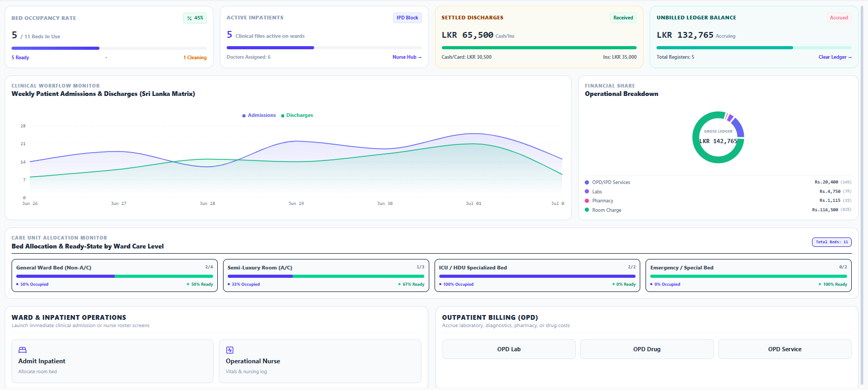This screenshot has height=390, width=868.
Task: Click the vitals icon on Operational Nurse card
Action: pos(230,350)
